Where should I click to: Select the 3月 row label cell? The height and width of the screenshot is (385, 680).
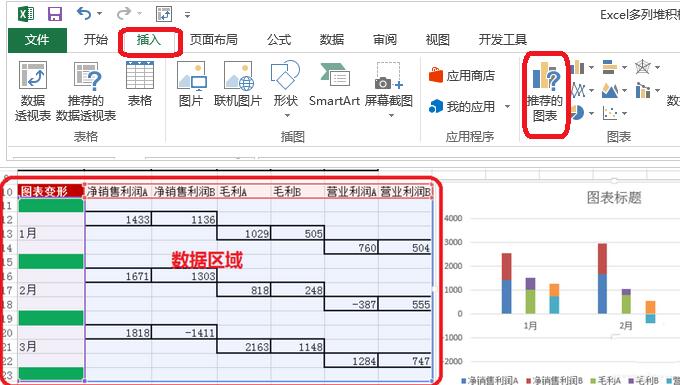point(51,346)
